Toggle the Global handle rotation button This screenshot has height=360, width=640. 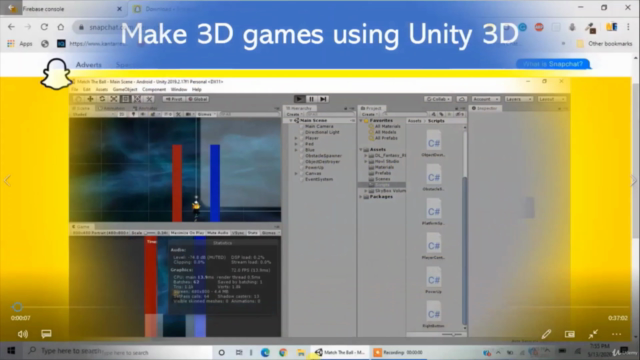(198, 99)
